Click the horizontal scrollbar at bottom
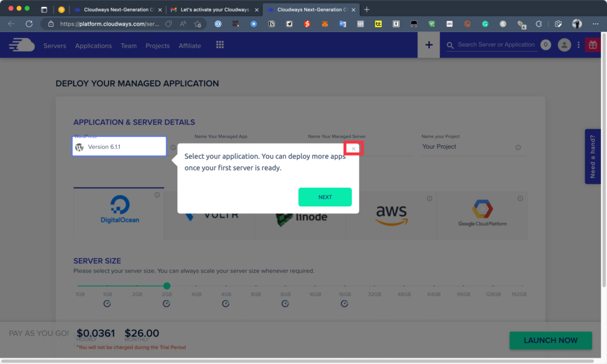Screen dimensions: 607x364 pos(298,361)
